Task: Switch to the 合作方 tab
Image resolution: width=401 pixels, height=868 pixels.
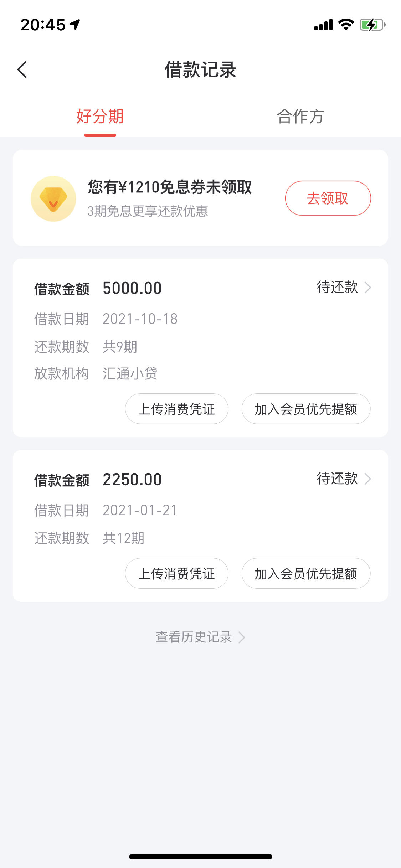Action: coord(300,117)
